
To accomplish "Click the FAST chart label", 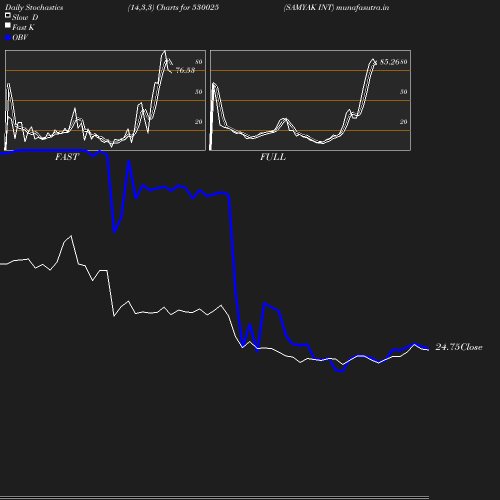I will point(67,157).
